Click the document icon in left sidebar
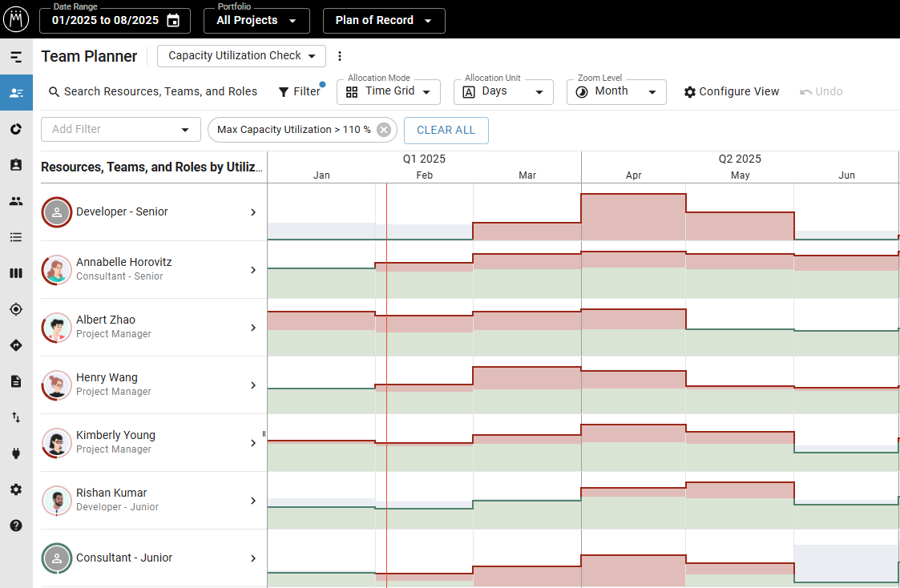The image size is (900, 588). click(16, 381)
